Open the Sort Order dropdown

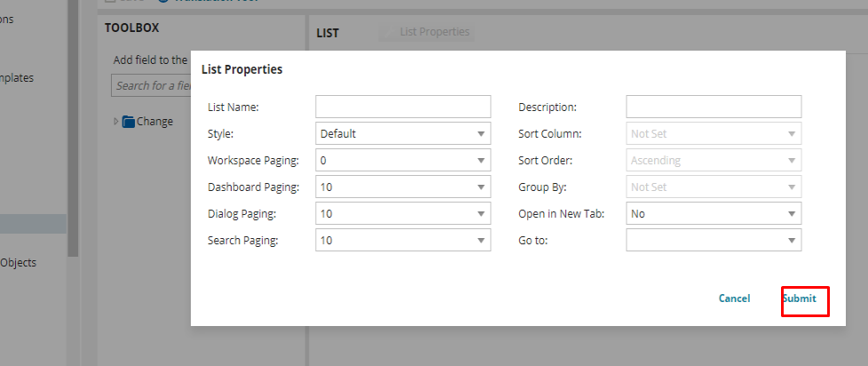713,161
